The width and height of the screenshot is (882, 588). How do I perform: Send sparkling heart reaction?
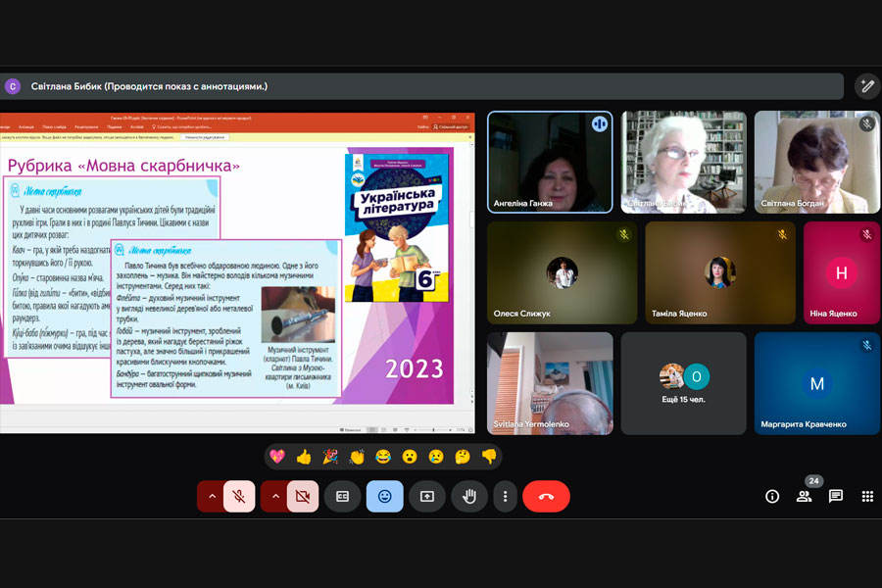click(277, 457)
